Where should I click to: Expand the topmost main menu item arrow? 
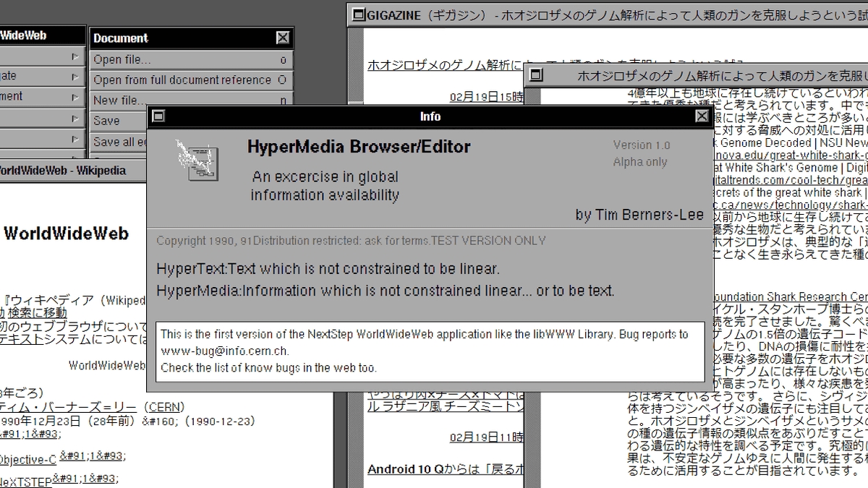pos(75,56)
